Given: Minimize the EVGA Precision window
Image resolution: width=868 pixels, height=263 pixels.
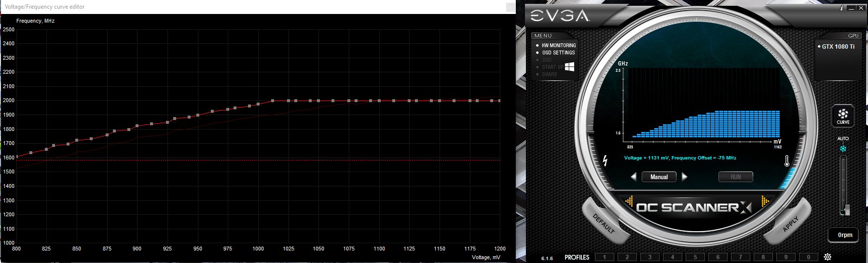Looking at the screenshot, I should [x=851, y=8].
